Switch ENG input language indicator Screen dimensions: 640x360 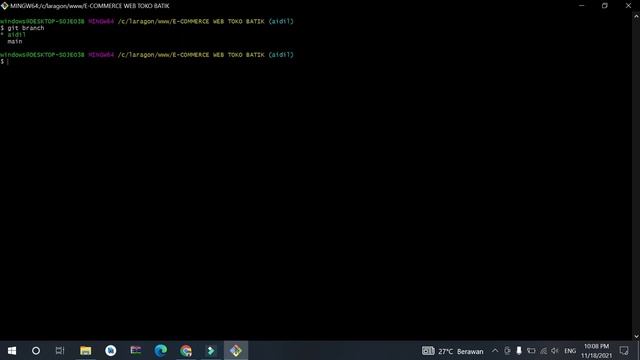pos(570,351)
